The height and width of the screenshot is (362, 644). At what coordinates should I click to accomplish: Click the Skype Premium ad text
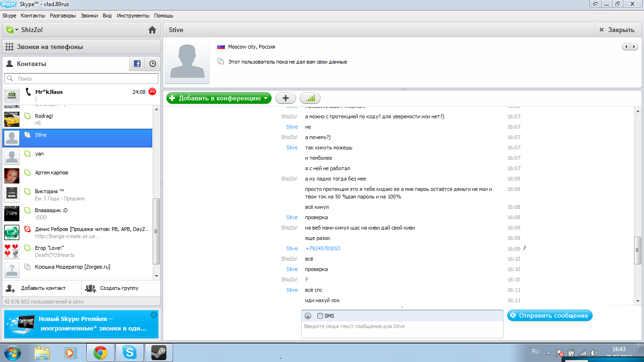tap(92, 323)
